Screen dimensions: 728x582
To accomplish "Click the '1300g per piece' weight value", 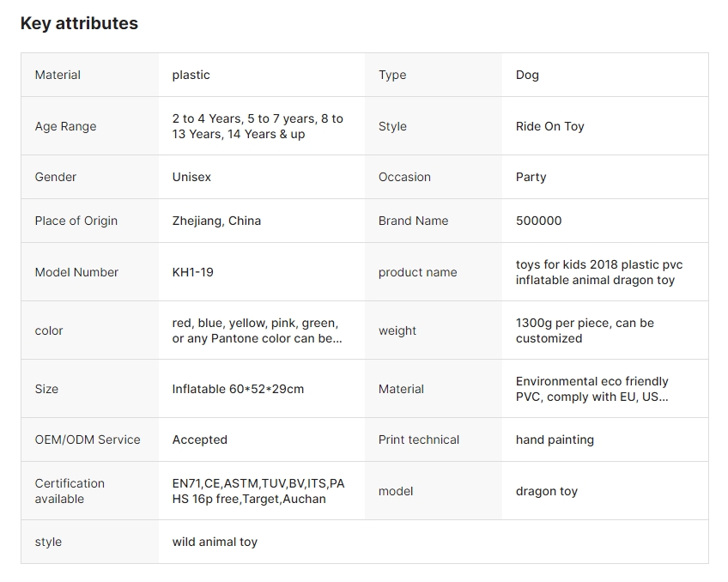I will click(585, 330).
